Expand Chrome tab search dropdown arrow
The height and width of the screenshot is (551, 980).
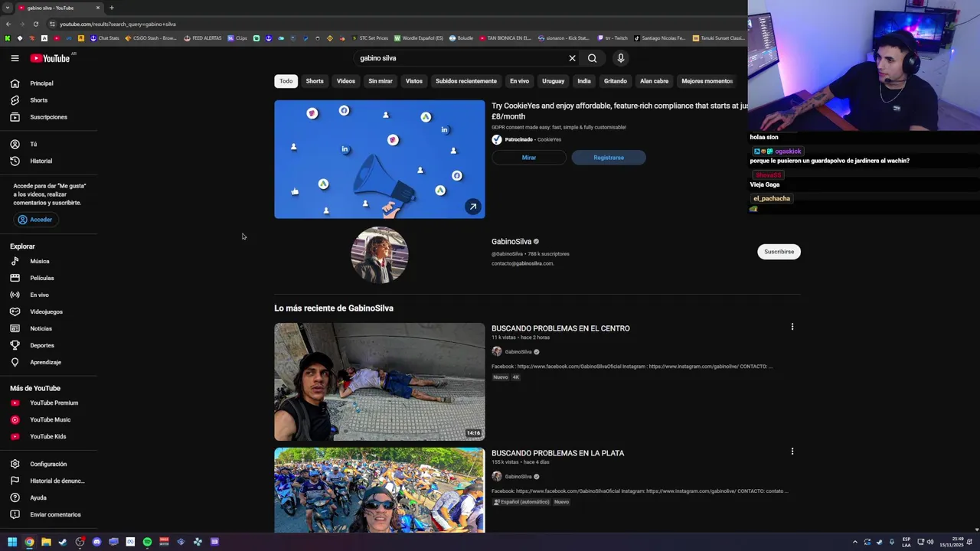point(7,8)
